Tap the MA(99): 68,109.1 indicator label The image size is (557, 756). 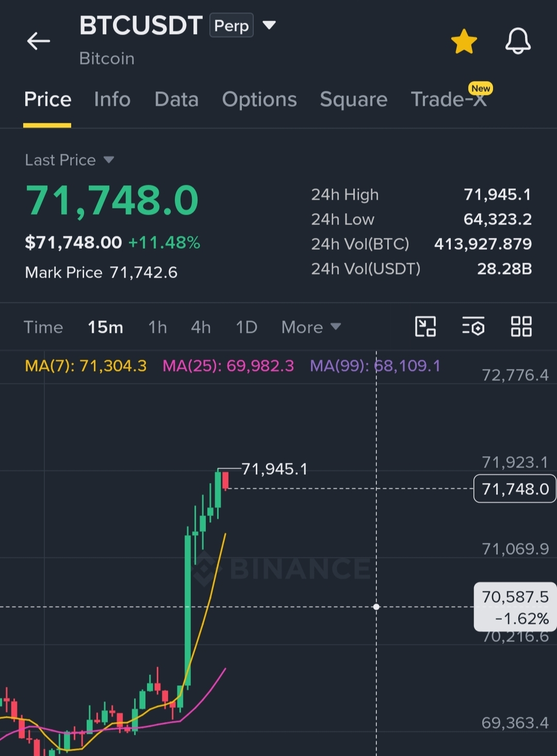(x=375, y=366)
